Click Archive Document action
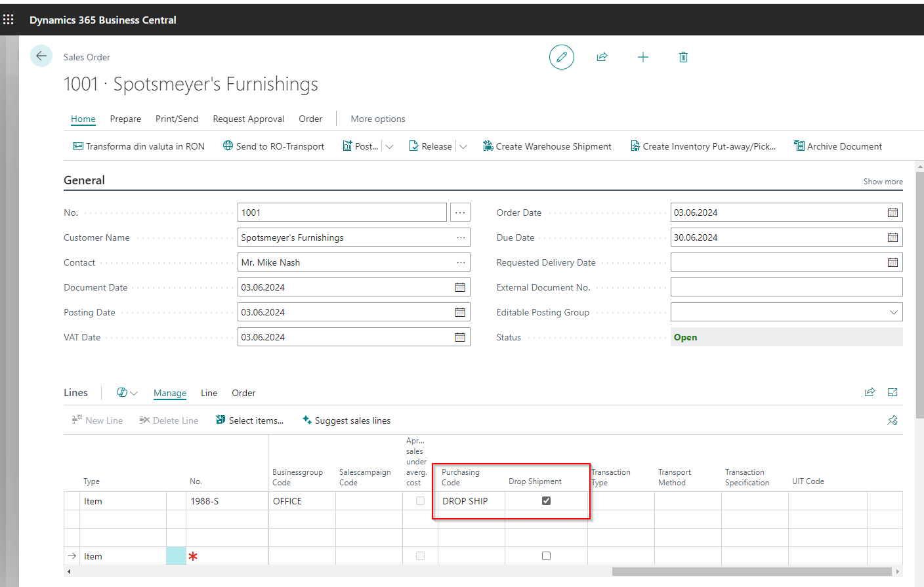Viewport: 924px width, 587px height. 838,146
